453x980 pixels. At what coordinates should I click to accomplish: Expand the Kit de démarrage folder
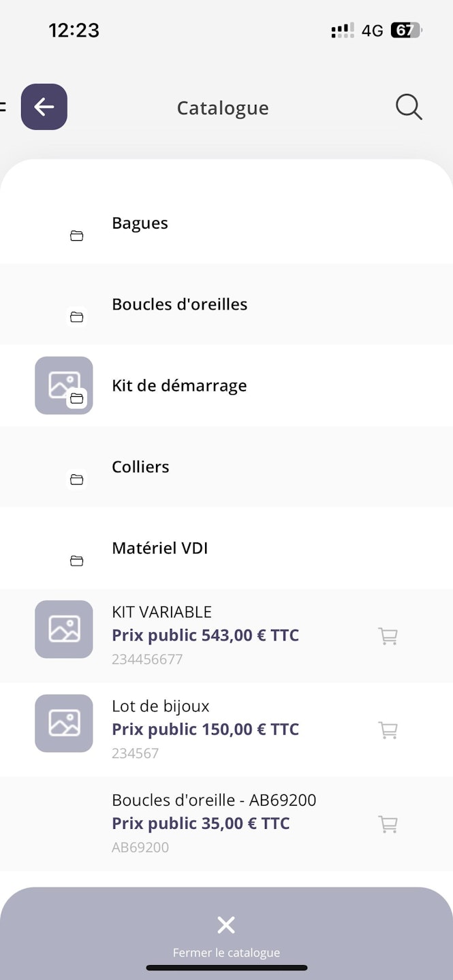[179, 386]
